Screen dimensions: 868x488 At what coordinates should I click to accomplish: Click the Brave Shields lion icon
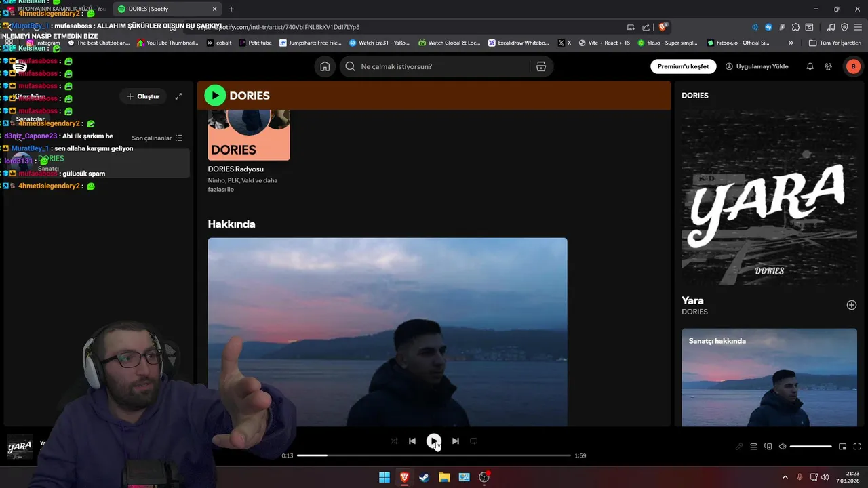tap(663, 27)
